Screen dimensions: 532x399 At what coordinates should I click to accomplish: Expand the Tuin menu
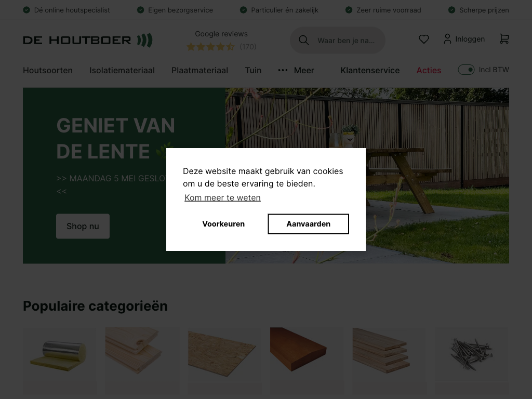tap(253, 70)
